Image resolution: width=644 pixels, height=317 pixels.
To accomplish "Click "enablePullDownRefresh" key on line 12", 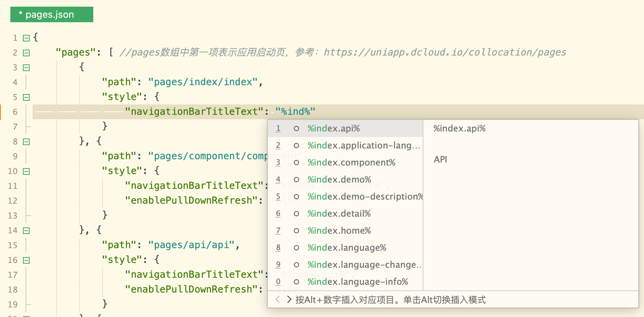I will (x=191, y=200).
